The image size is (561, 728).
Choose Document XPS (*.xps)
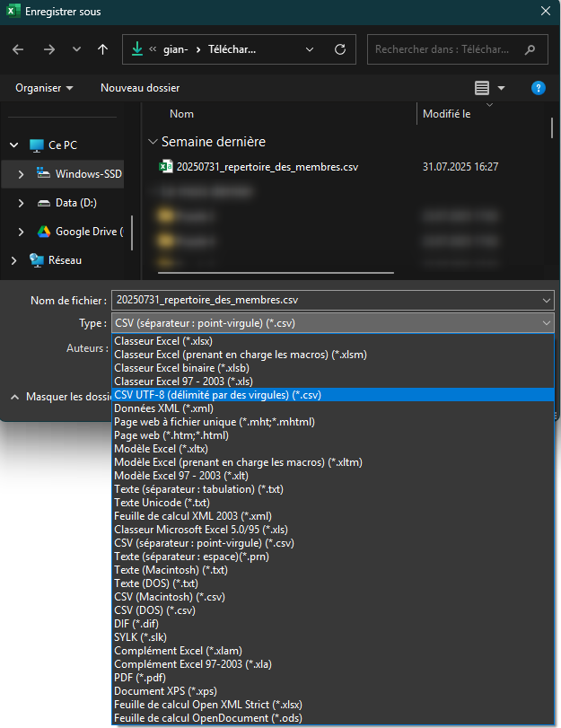[332, 691]
